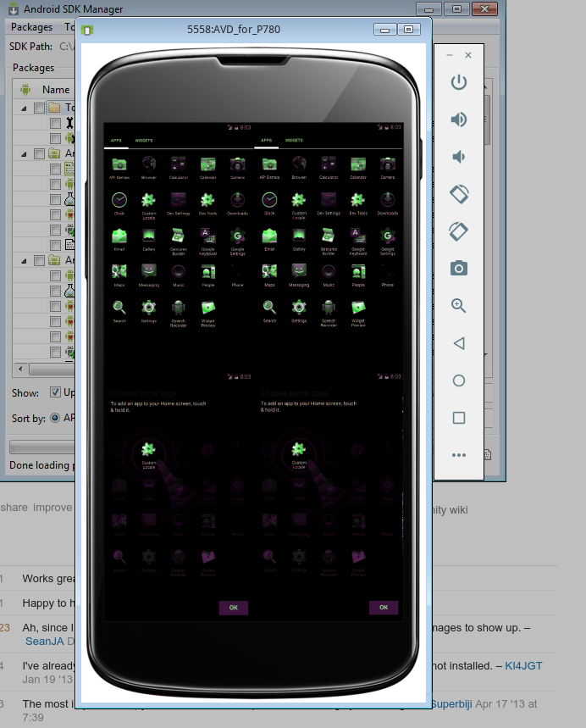
Task: Click the right OK button in emulator
Action: point(384,607)
